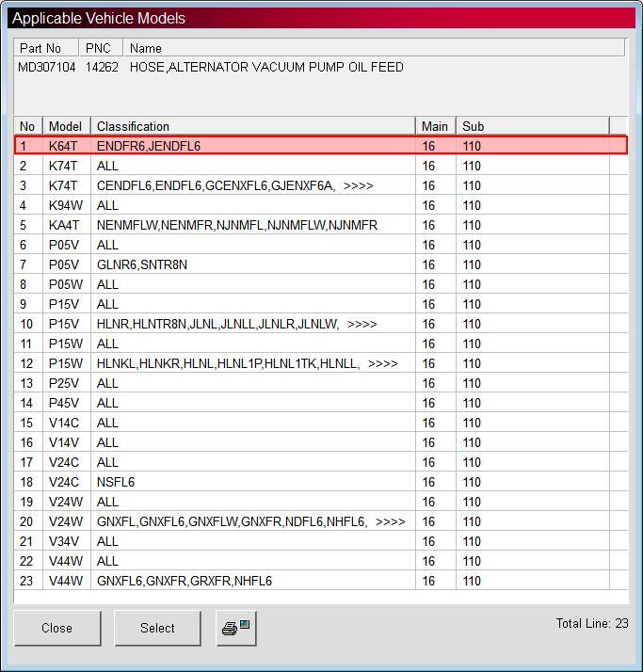Click part MD307104 hose entry

point(211,67)
